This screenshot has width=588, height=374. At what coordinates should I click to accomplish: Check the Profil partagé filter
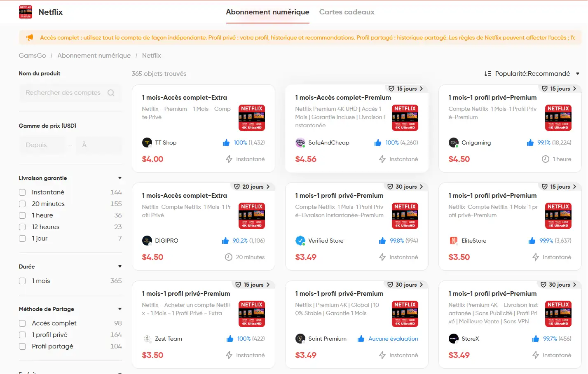22,346
